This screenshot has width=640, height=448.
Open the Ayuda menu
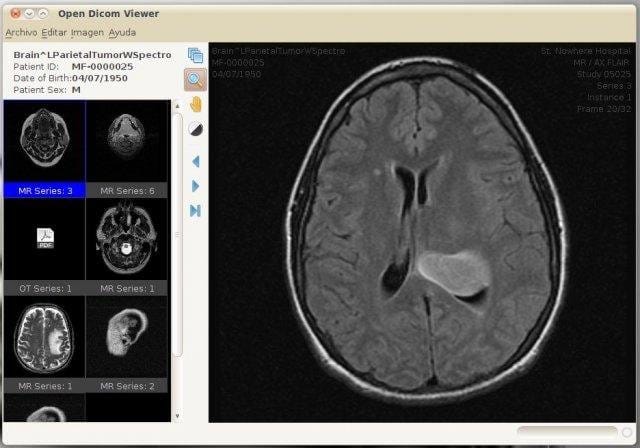122,32
